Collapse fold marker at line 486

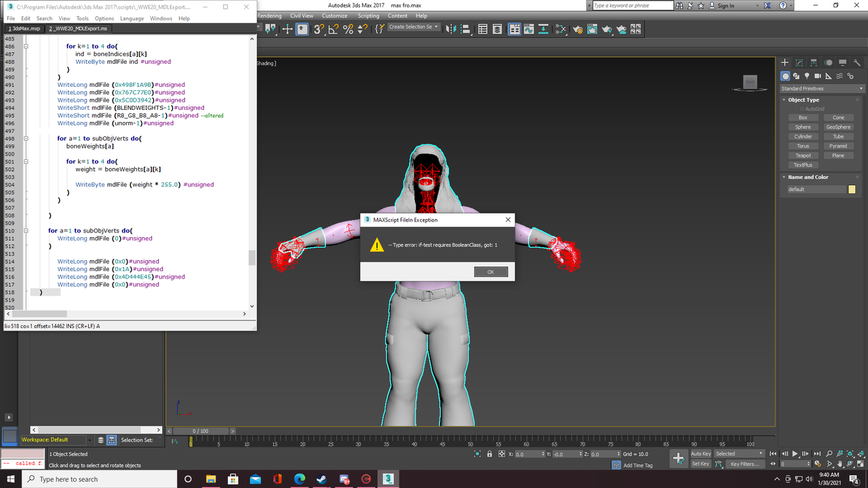26,47
